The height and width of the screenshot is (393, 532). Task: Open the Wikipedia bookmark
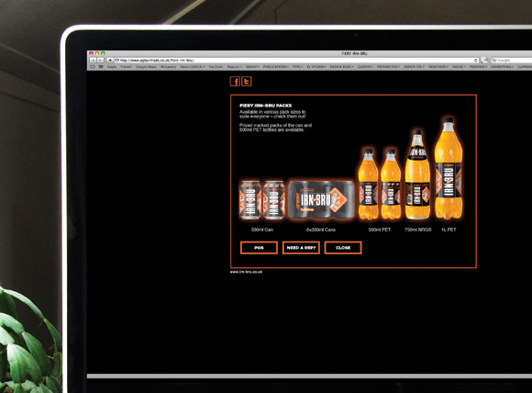(x=168, y=67)
